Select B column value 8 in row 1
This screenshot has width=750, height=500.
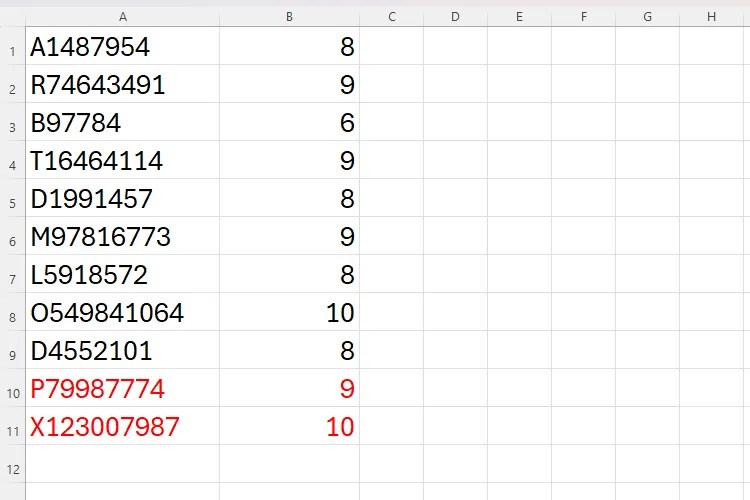pos(289,46)
